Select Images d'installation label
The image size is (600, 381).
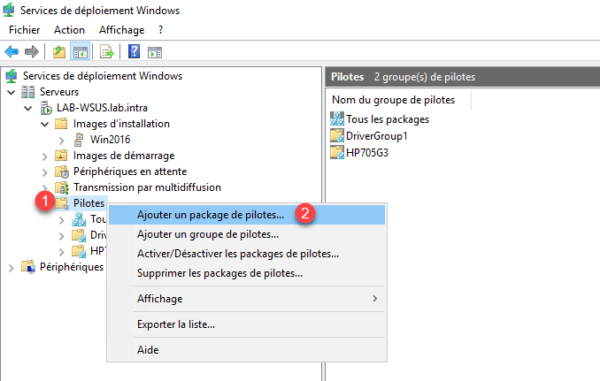tap(121, 124)
